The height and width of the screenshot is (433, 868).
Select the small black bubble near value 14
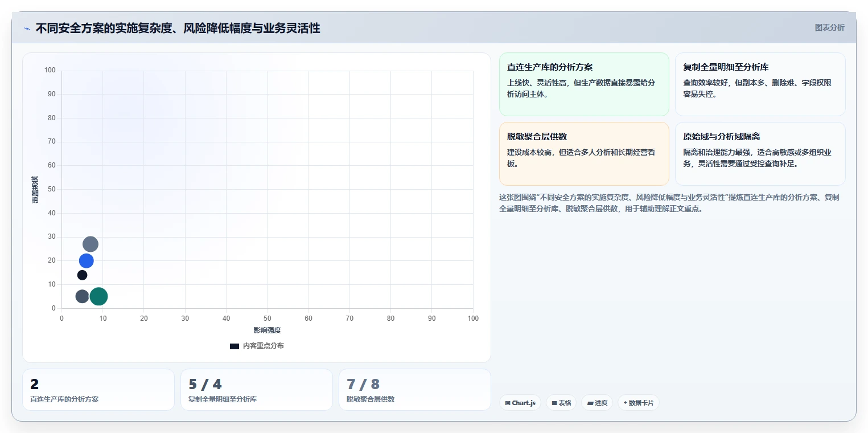click(x=82, y=275)
